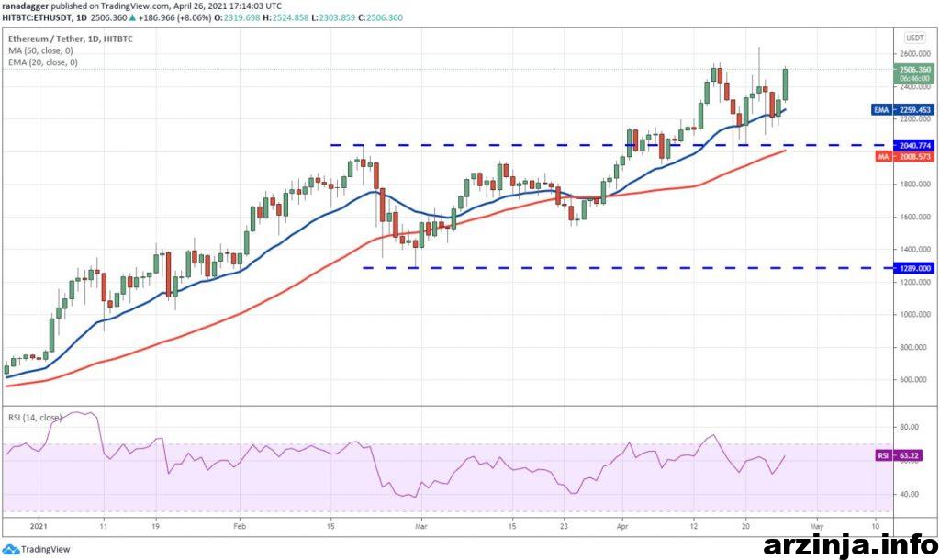Select the EMA (20, close, 0) legend
940x560 pixels.
click(44, 62)
